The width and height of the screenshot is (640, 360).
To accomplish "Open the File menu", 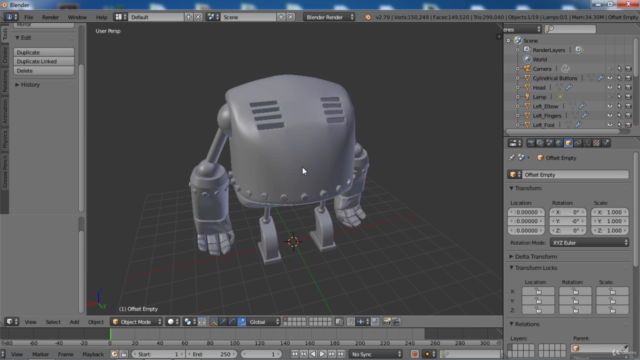I will pos(29,17).
